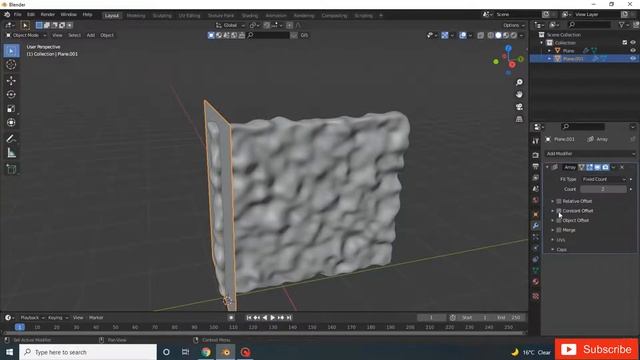
Task: Select the Annotate tool
Action: 11,139
